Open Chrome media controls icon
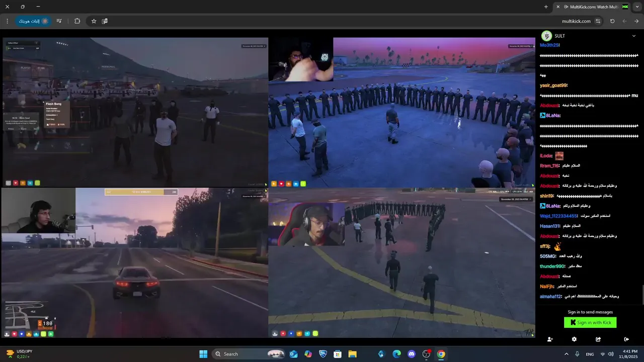The height and width of the screenshot is (362, 644). click(x=59, y=21)
